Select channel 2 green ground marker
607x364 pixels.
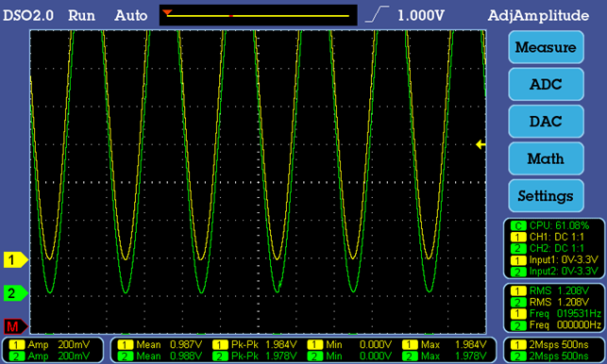(x=15, y=293)
